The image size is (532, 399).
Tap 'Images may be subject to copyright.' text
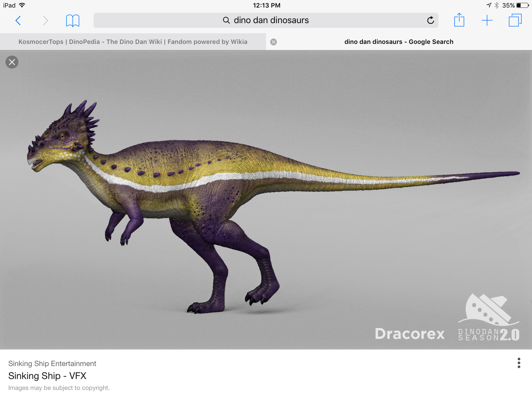[59, 388]
